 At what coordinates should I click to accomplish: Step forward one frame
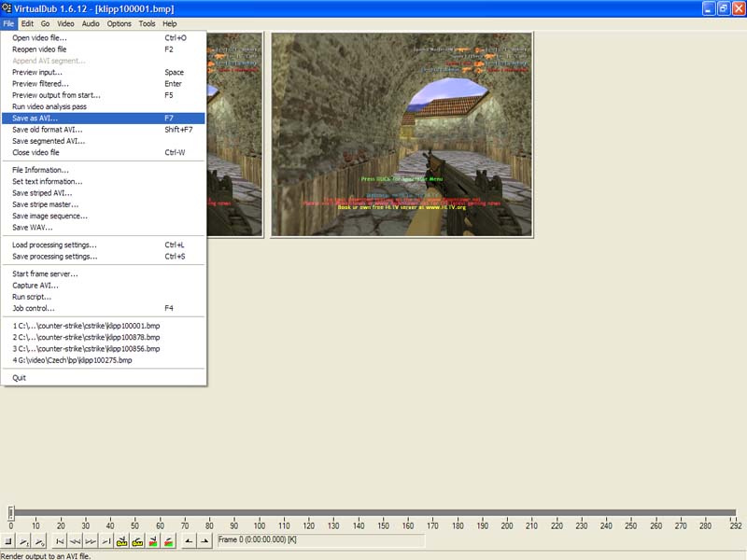click(x=91, y=541)
